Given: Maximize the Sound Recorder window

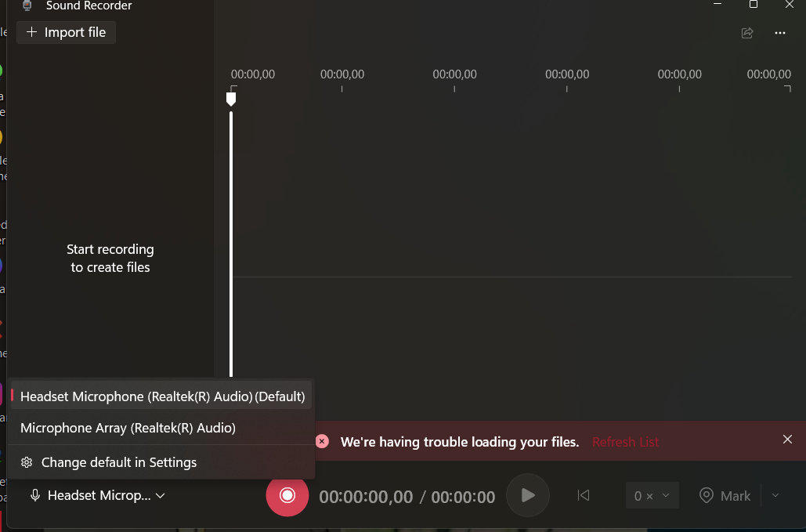Looking at the screenshot, I should [x=754, y=4].
